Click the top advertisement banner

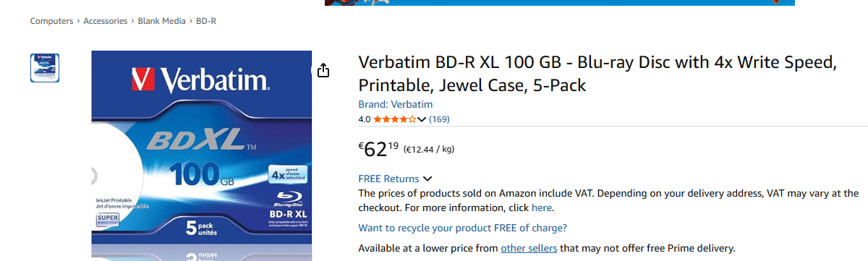[560, 2]
